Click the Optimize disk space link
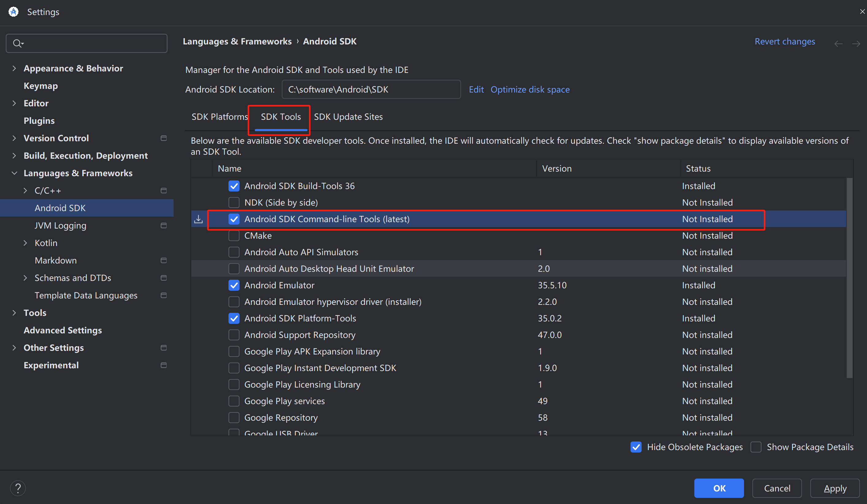 tap(530, 89)
